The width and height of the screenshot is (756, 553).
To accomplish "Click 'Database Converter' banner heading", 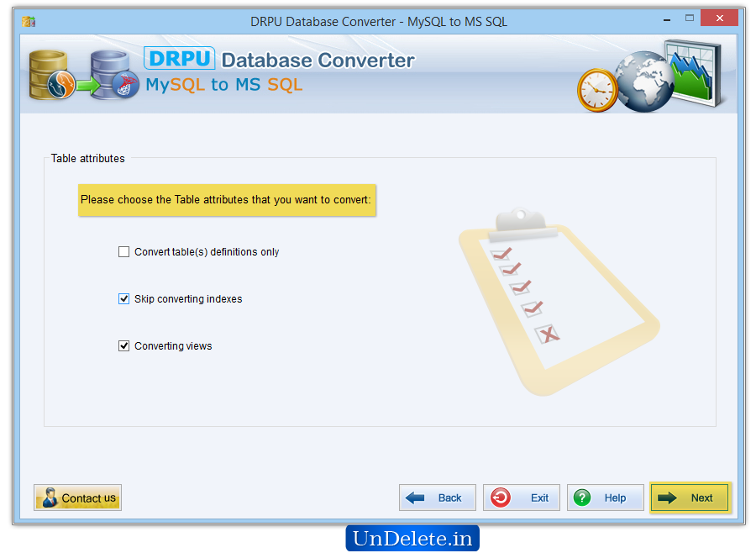I will tap(318, 61).
